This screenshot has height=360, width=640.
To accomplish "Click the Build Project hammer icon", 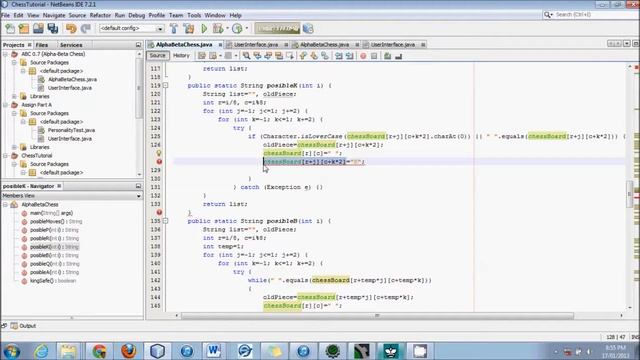I will (x=174, y=29).
